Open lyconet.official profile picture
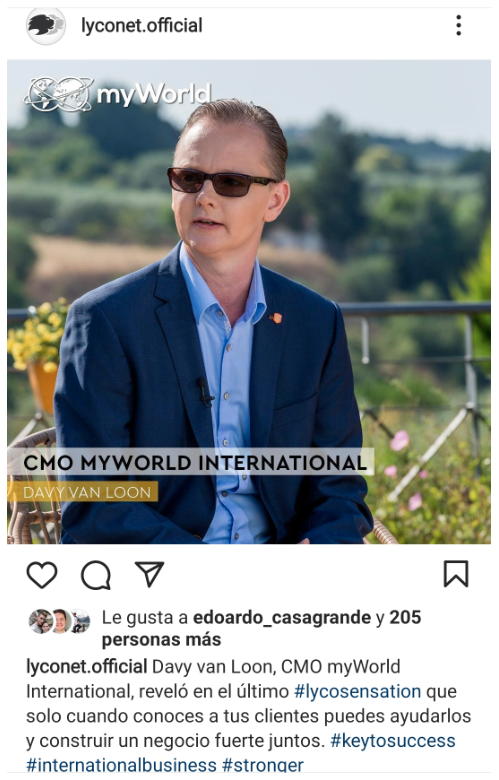This screenshot has width=499, height=780. [45, 26]
